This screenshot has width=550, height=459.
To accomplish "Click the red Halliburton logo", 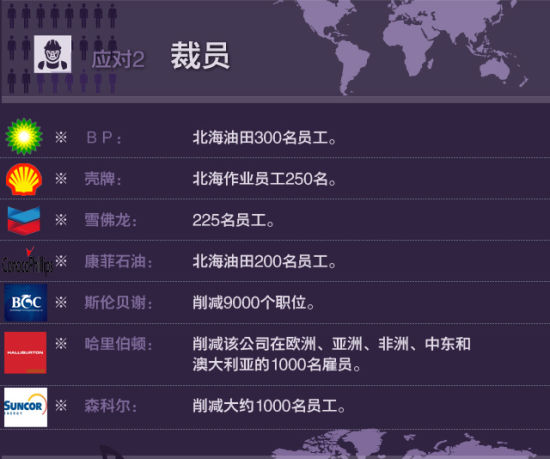I will (25, 352).
